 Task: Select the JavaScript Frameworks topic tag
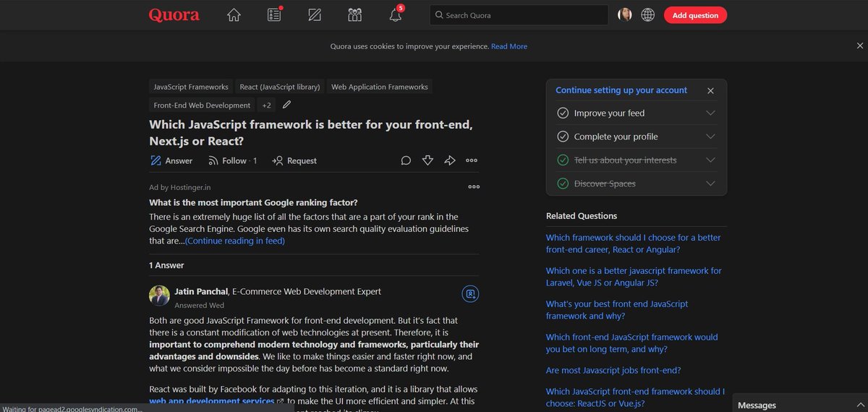(x=191, y=87)
